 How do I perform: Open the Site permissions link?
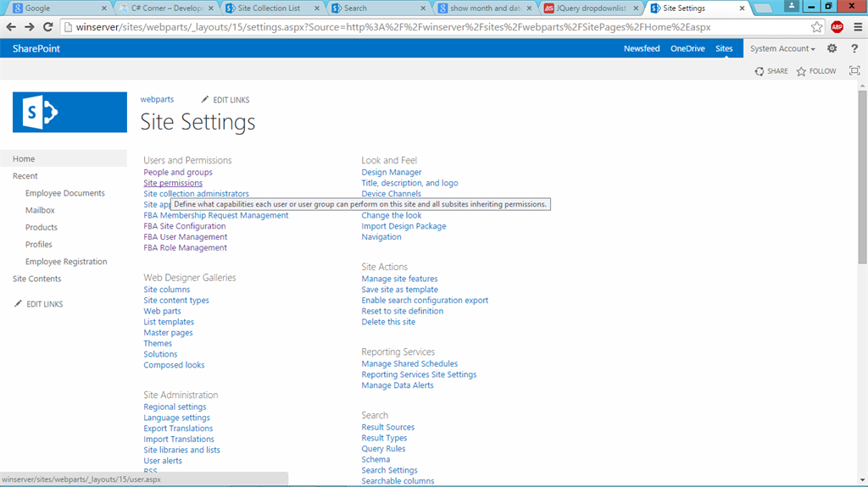click(173, 183)
